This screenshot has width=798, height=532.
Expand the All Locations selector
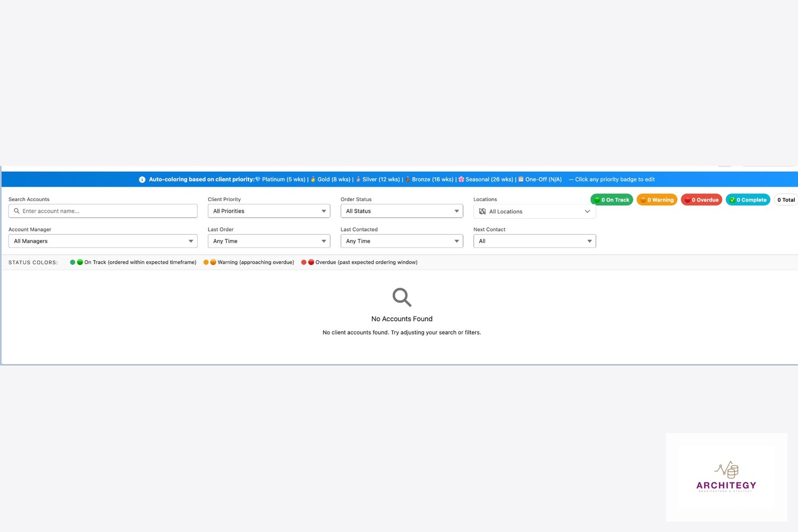[x=535, y=212]
